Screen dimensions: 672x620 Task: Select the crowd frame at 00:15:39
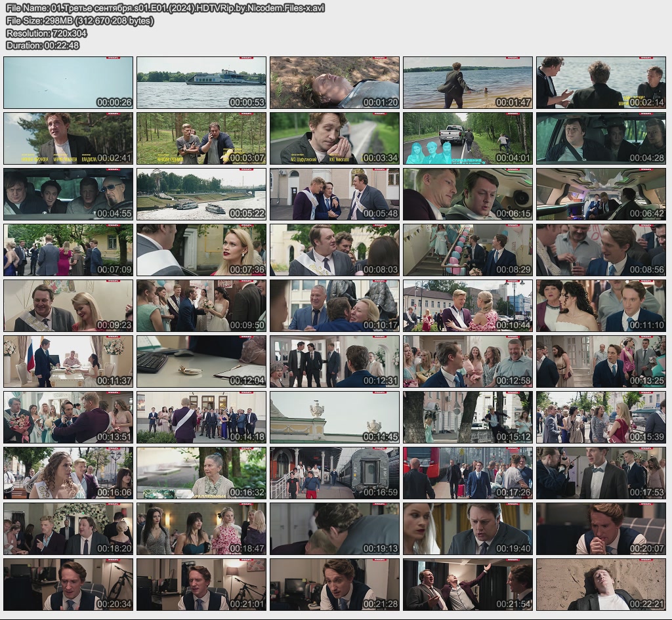pyautogui.click(x=601, y=417)
